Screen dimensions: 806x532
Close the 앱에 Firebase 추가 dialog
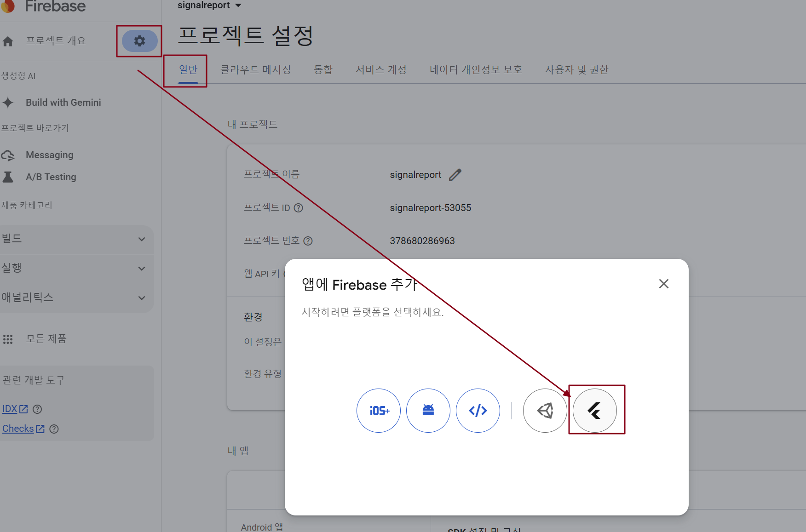click(663, 284)
